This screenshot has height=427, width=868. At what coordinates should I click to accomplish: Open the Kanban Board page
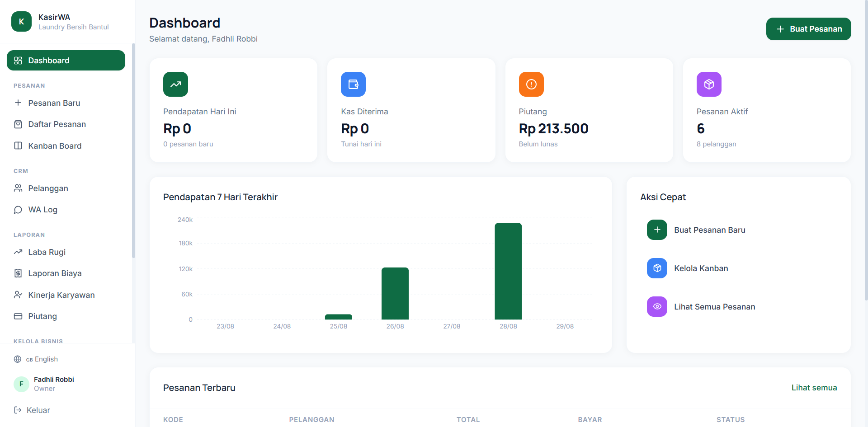pyautogui.click(x=66, y=146)
